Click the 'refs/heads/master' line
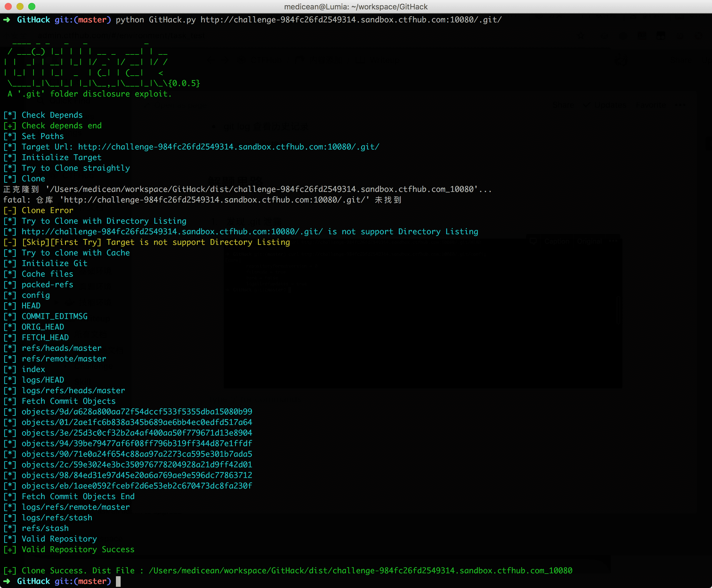Image resolution: width=712 pixels, height=588 pixels. coord(61,348)
